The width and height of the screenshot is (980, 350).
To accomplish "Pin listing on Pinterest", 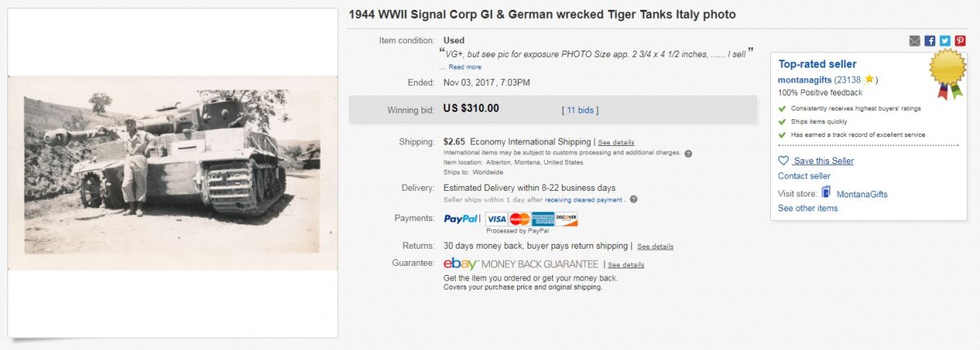I will pyautogui.click(x=960, y=41).
